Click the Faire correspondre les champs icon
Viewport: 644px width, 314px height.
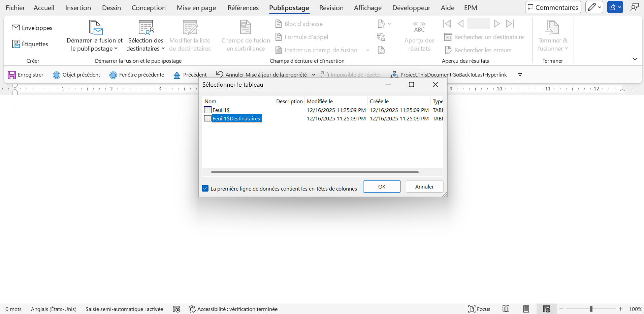tap(381, 37)
